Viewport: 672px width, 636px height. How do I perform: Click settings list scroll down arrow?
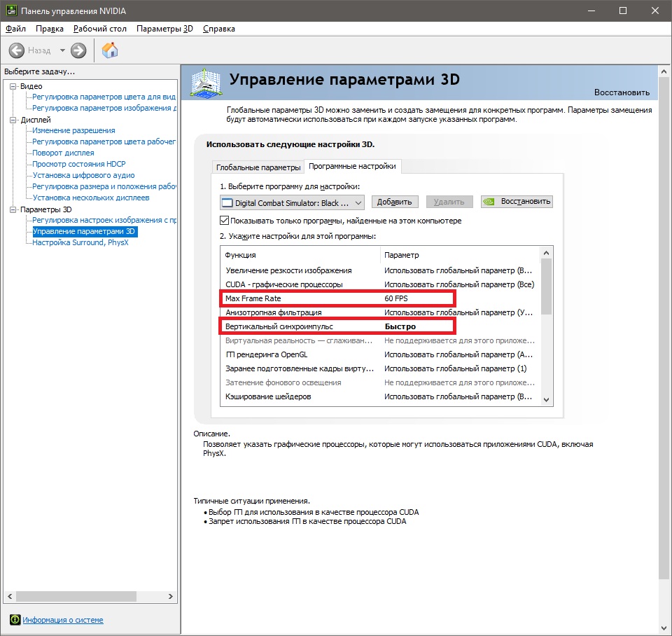547,400
